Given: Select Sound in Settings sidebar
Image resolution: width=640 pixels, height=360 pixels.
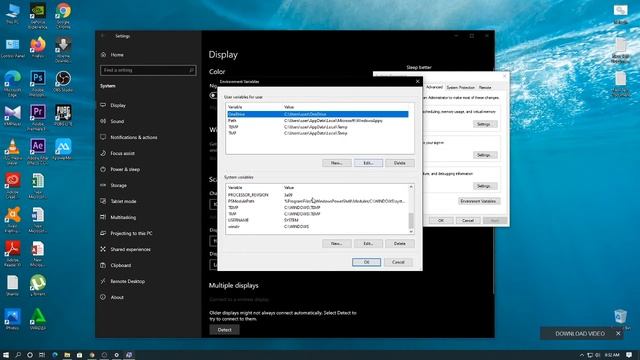Looking at the screenshot, I should 117,121.
